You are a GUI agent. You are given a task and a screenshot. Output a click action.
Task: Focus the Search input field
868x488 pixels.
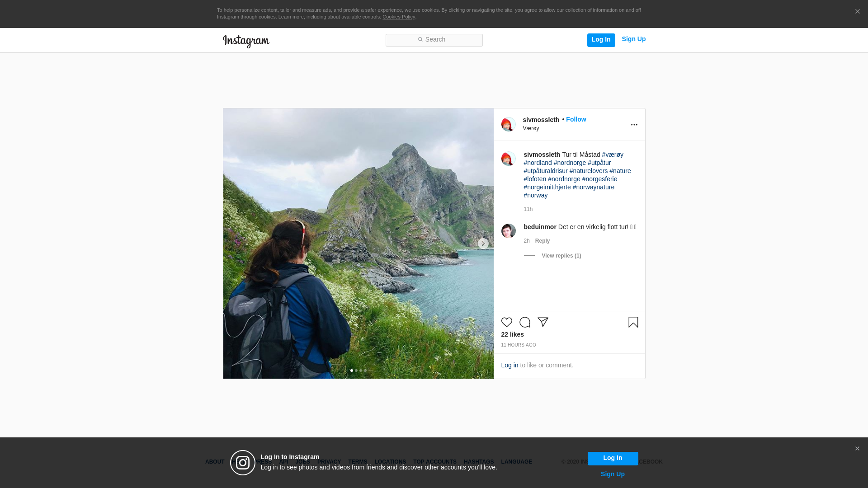click(x=434, y=40)
